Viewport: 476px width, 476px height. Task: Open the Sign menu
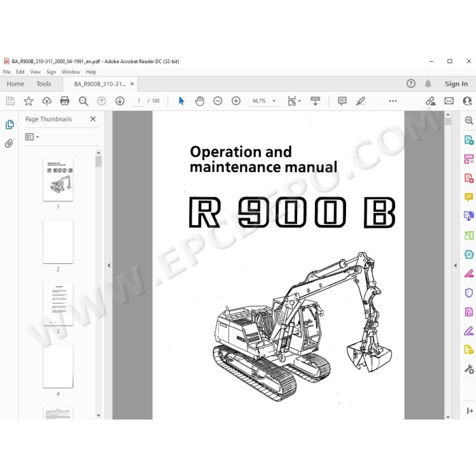pyautogui.click(x=51, y=72)
